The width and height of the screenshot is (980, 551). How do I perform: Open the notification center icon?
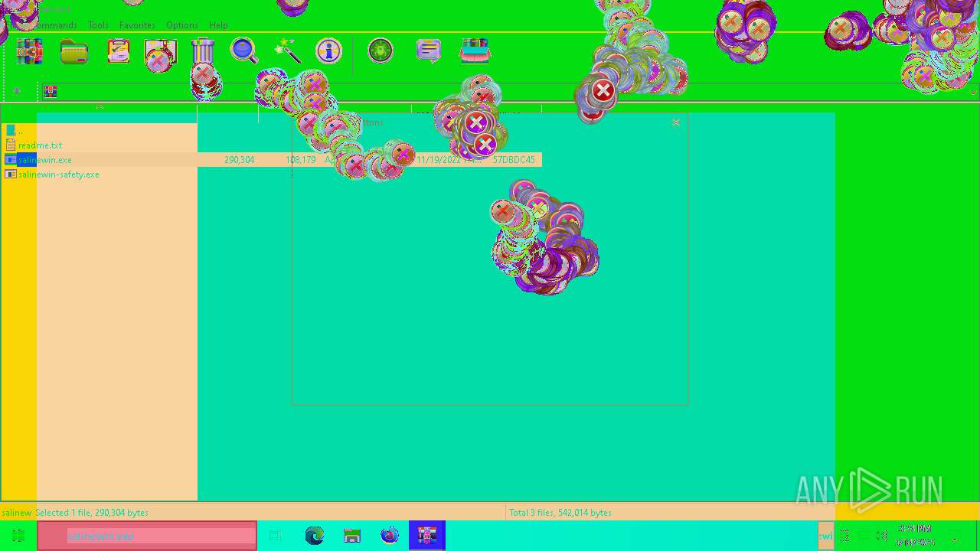(955, 536)
